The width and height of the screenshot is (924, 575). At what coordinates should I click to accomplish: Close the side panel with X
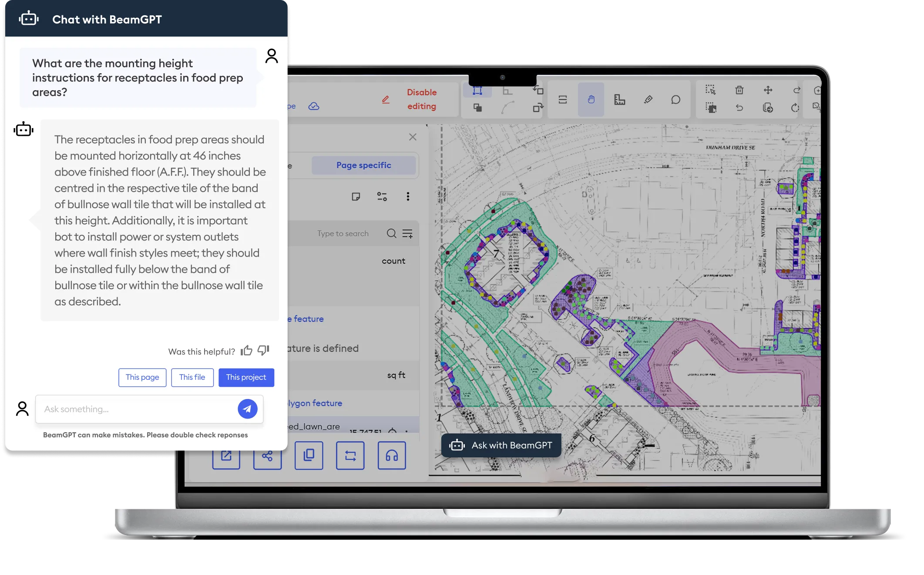click(x=413, y=137)
